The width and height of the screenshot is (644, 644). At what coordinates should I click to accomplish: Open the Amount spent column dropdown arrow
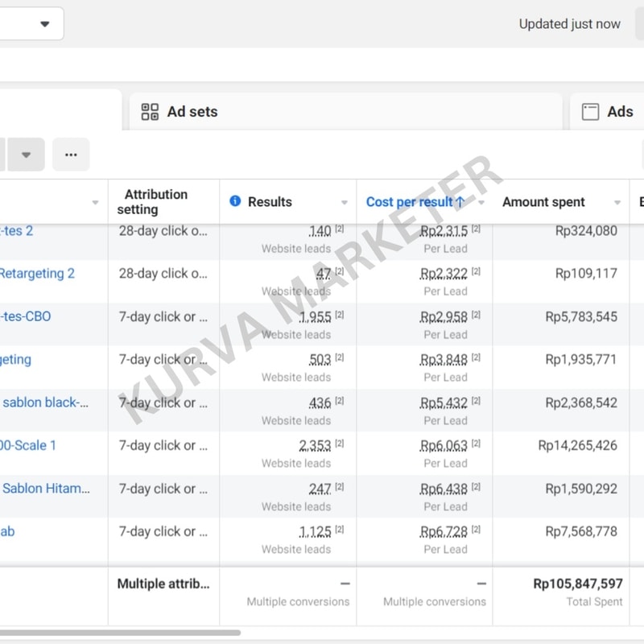click(617, 202)
